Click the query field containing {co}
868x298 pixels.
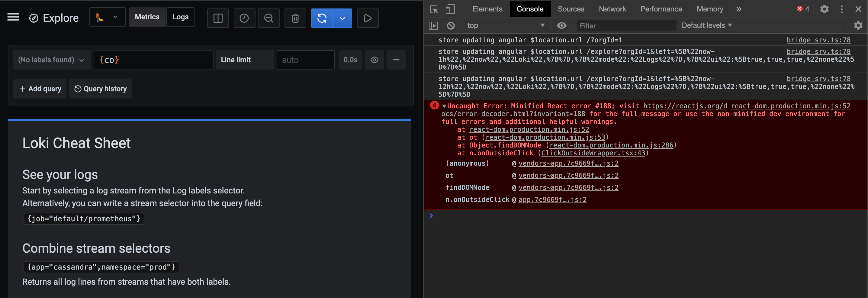click(154, 60)
